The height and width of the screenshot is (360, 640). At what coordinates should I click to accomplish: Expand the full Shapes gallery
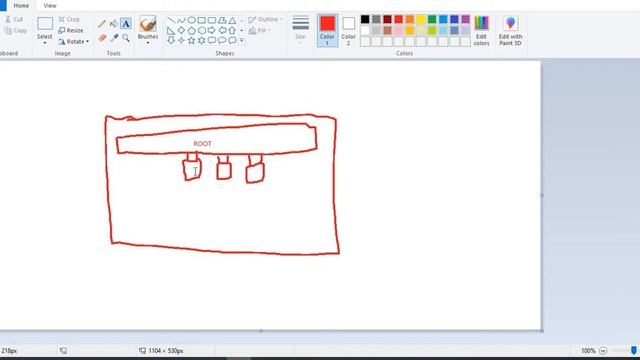(242, 40)
